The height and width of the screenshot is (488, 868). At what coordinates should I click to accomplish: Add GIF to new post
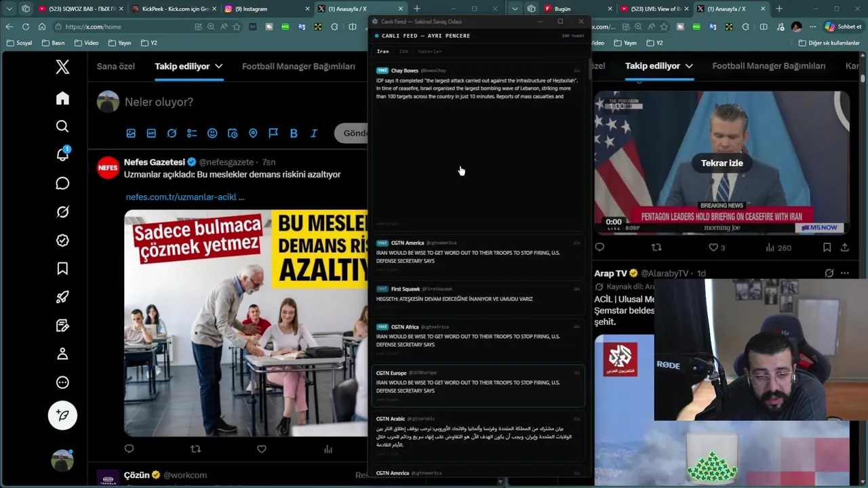tap(151, 134)
